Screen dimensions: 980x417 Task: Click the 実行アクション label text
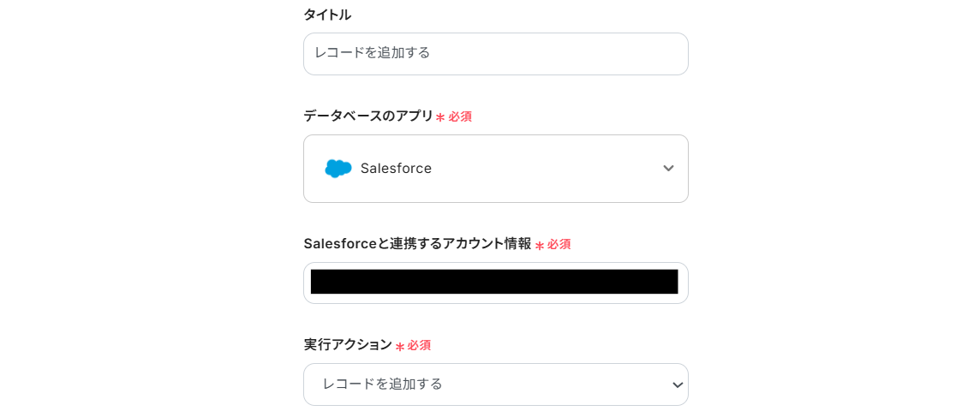pyautogui.click(x=348, y=344)
